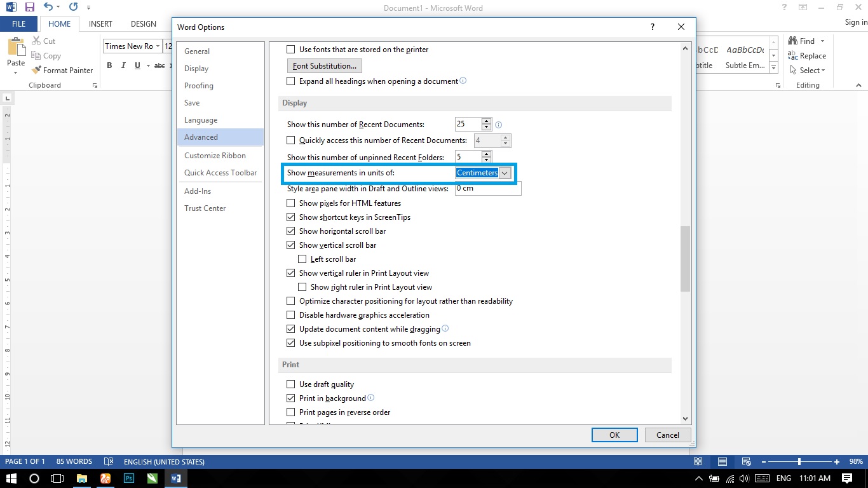
Task: Open Task View on taskbar
Action: (x=57, y=478)
